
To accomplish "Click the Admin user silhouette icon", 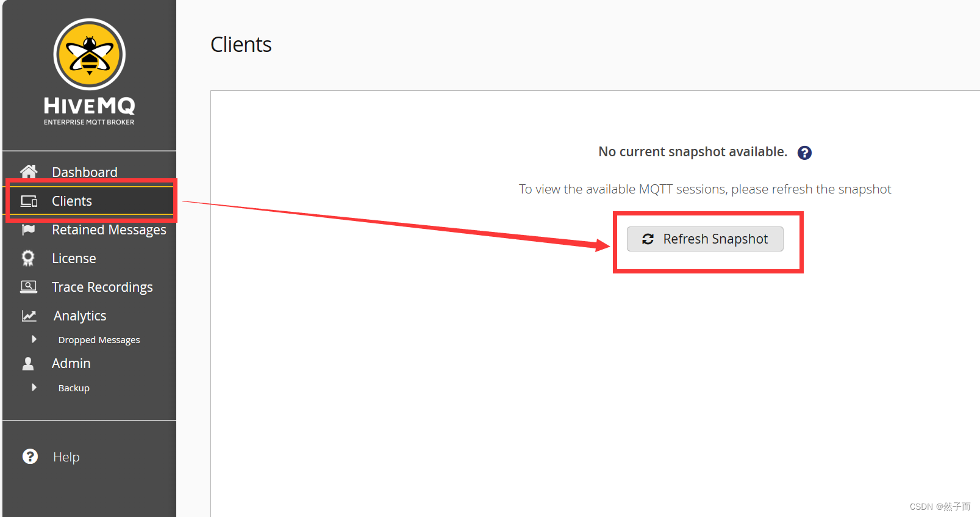I will (28, 363).
